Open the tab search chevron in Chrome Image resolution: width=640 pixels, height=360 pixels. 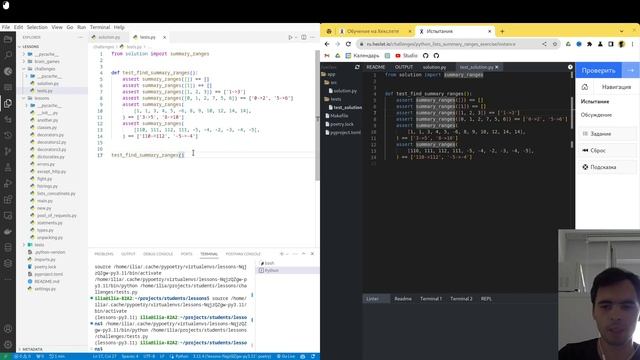coord(622,31)
